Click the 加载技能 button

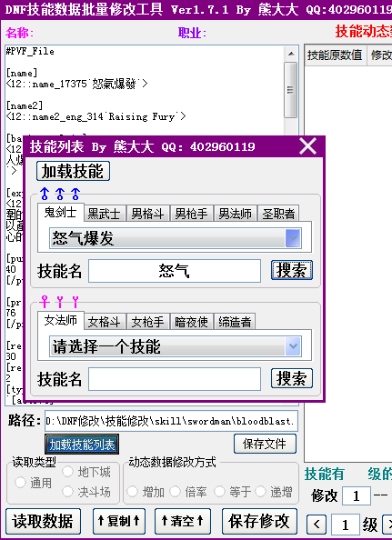(x=73, y=171)
